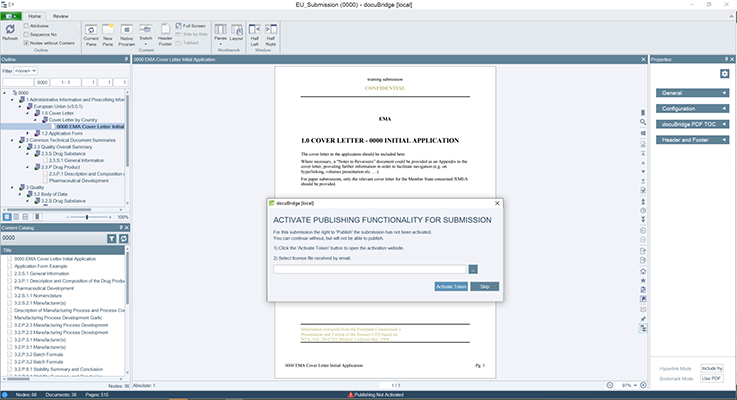Click Include hy hyperlink mode button
Screen dimensions: 737x400
coord(712,369)
